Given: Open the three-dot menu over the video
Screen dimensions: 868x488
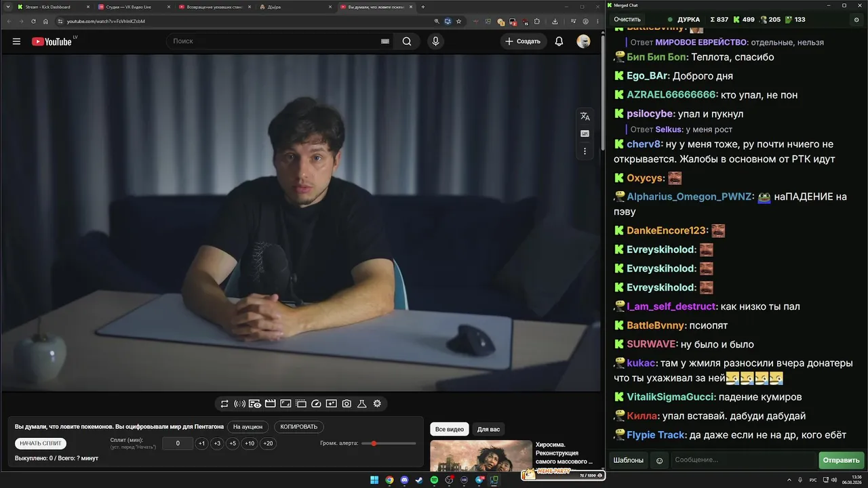Looking at the screenshot, I should tap(585, 151).
